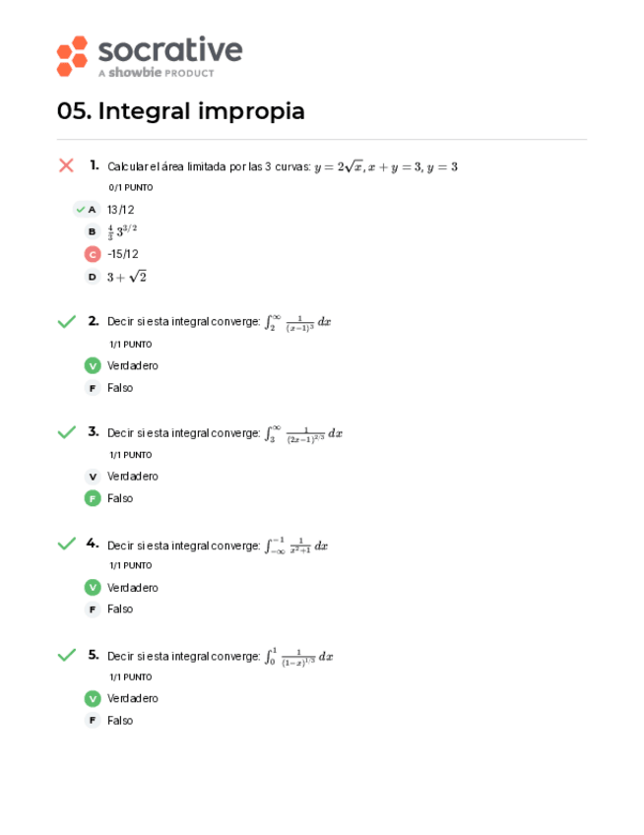Select answer A bubble for question 1
644x835 pixels.
coord(92,209)
